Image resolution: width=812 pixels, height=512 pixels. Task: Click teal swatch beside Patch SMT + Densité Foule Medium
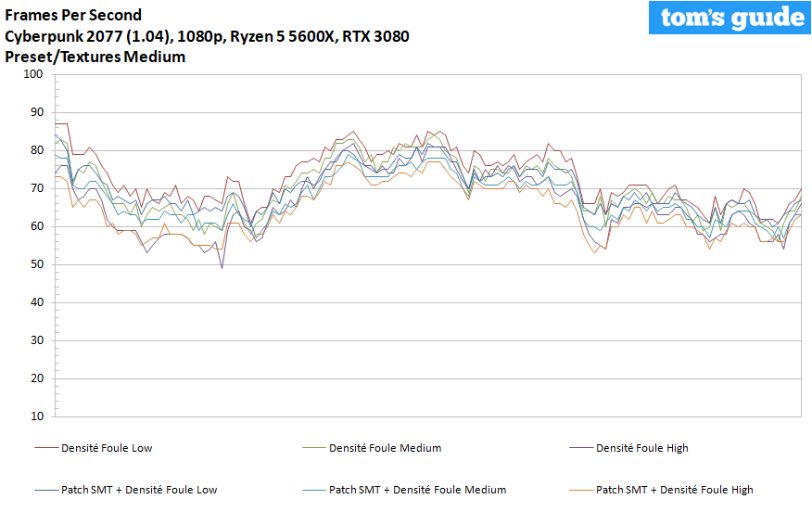[314, 491]
